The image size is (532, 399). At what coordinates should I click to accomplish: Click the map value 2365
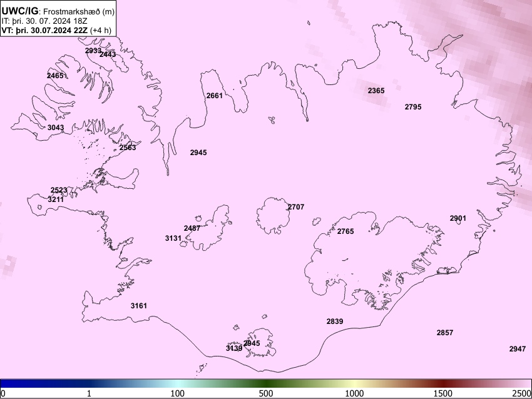(x=376, y=91)
